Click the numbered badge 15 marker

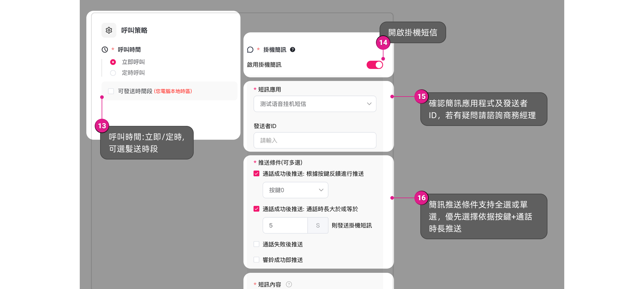coord(422,97)
